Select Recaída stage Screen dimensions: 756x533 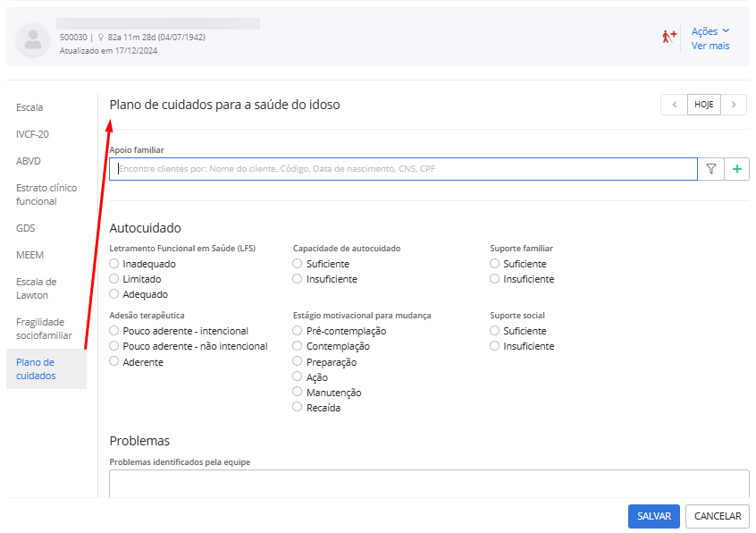pos(297,407)
